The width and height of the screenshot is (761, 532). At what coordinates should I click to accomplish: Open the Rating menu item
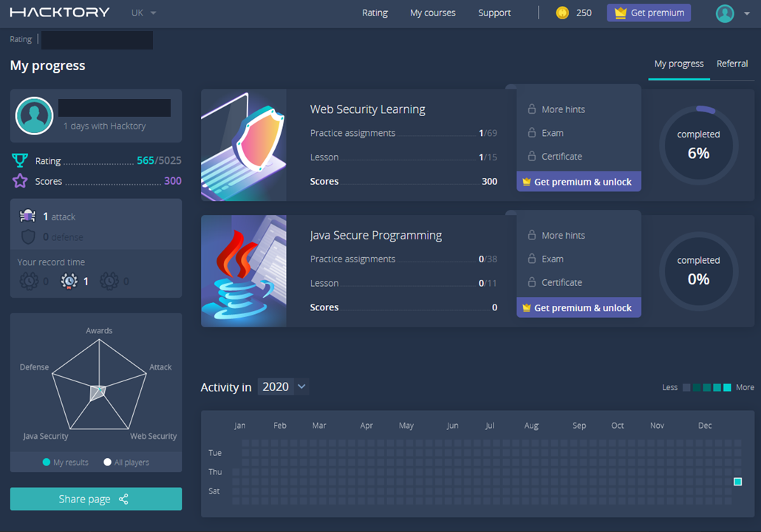375,13
